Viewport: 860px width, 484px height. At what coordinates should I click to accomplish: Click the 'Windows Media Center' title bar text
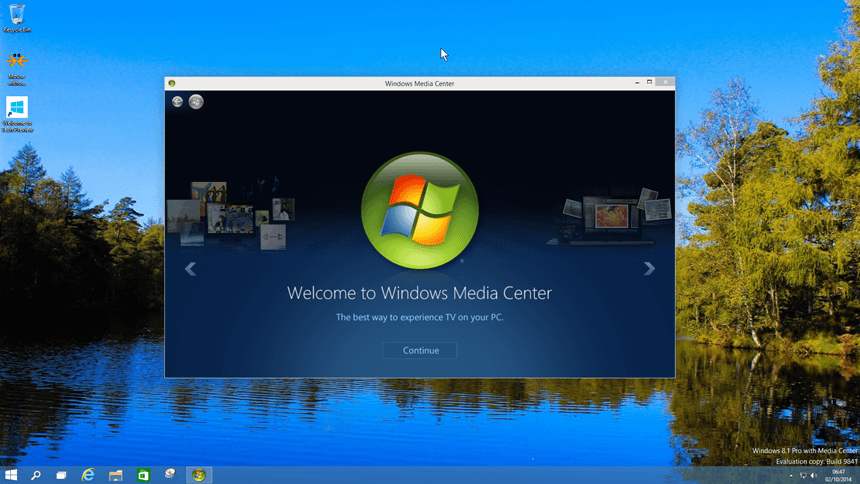click(420, 83)
